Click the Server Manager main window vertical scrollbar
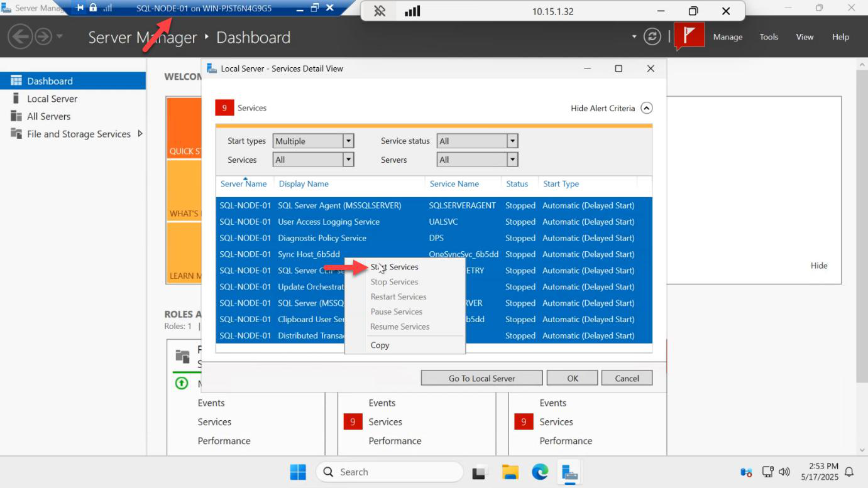This screenshot has height=488, width=868. 862,226
